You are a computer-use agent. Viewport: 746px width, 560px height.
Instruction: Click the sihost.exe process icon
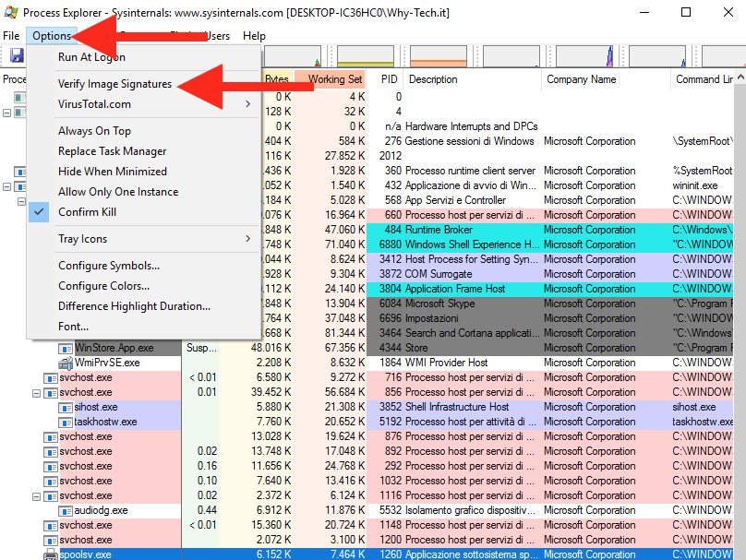(x=66, y=408)
